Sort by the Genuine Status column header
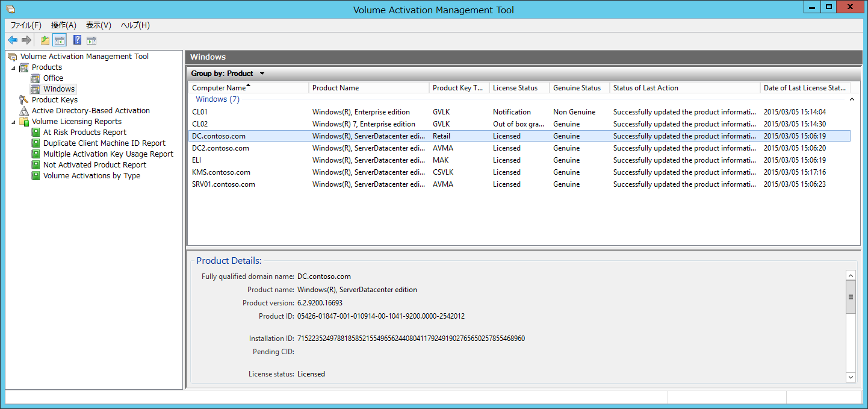 point(580,88)
